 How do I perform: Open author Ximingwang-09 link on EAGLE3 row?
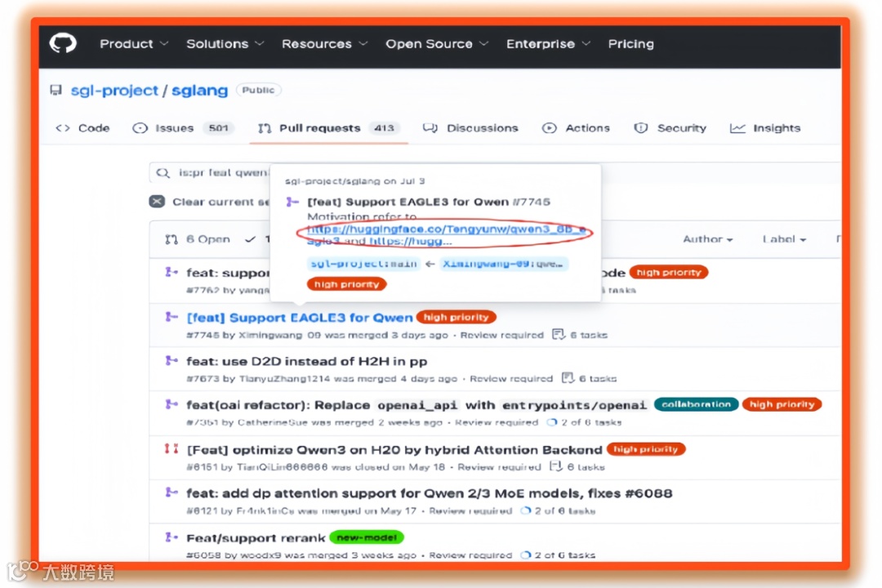(x=279, y=336)
